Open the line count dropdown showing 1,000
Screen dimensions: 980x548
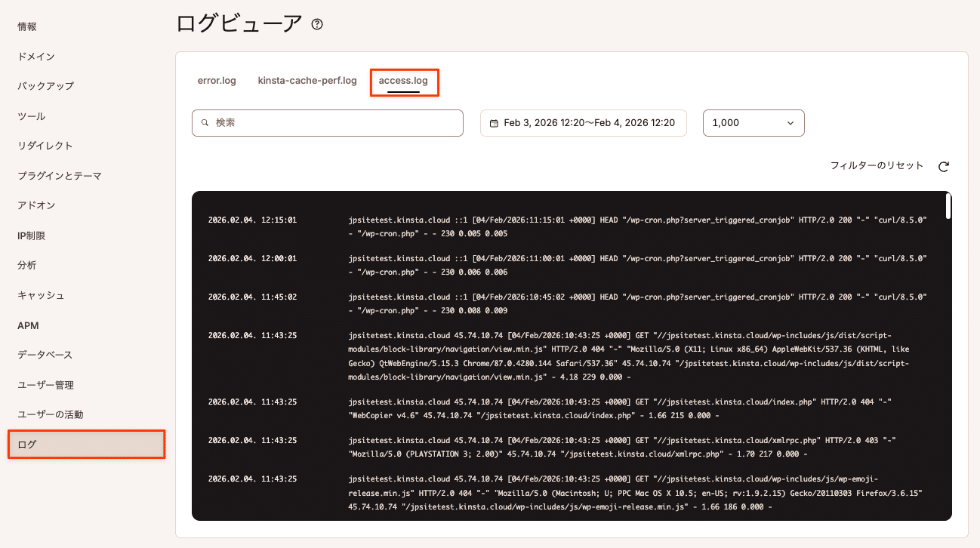[753, 122]
